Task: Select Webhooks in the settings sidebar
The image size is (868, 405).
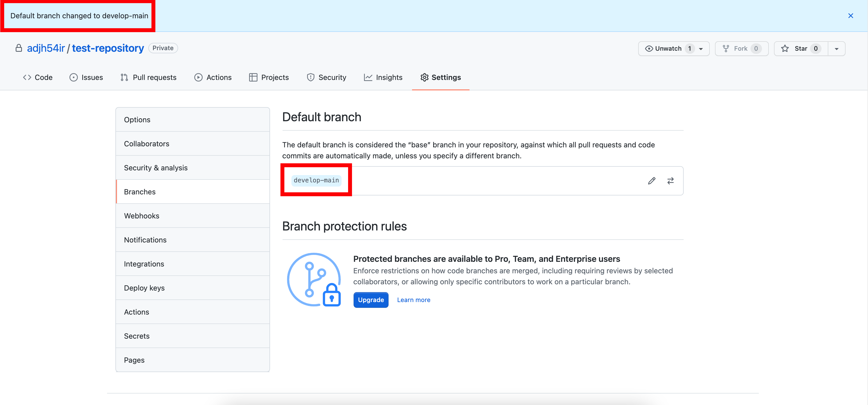Action: (142, 216)
